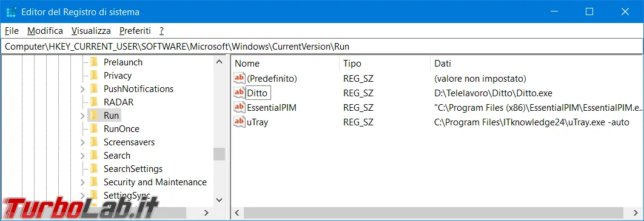Expand the Screensavers key
Screen dimensions: 644x221
click(x=82, y=142)
